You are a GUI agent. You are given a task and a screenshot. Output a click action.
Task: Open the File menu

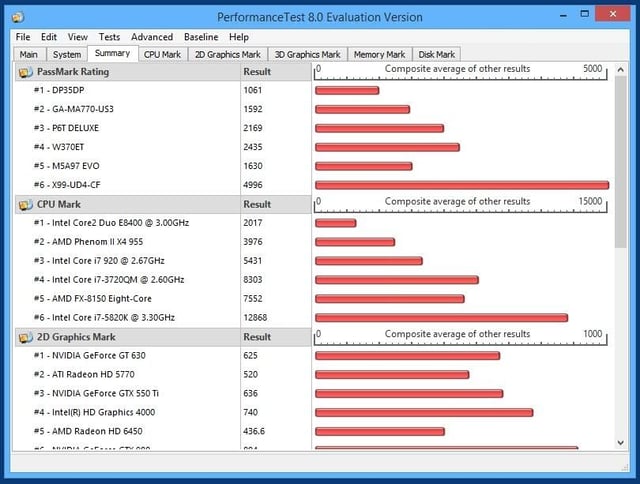[23, 37]
